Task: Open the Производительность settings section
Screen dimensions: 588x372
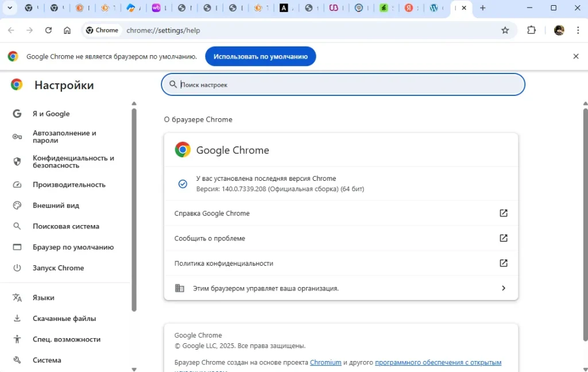Action: 69,185
